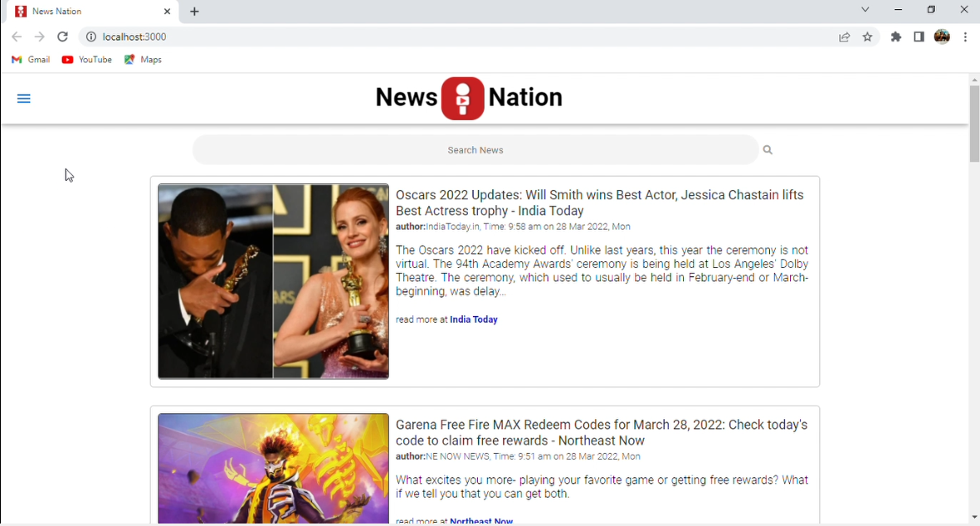This screenshot has height=526, width=980.
Task: Open the Gmail bookmark
Action: [31, 60]
